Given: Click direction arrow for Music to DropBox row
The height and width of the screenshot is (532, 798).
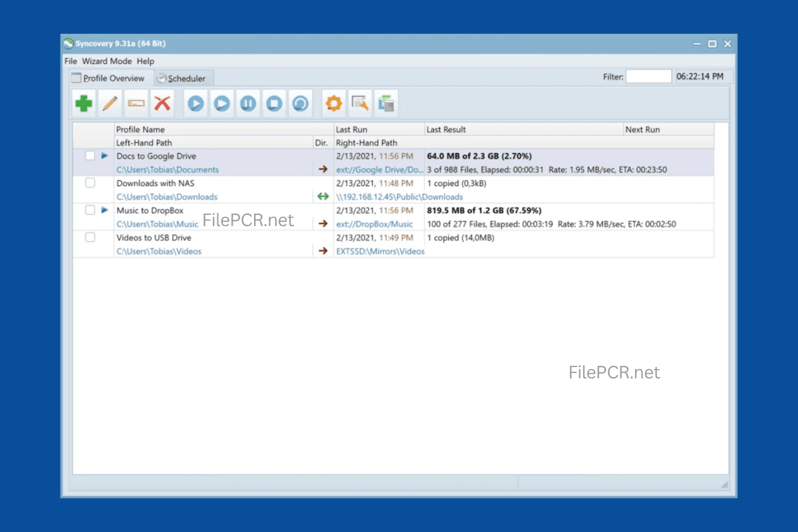Looking at the screenshot, I should click(323, 223).
